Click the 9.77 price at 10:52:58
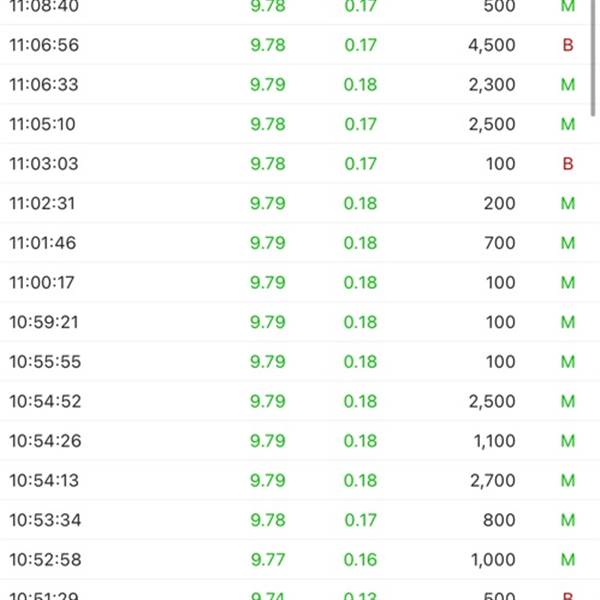 [268, 559]
